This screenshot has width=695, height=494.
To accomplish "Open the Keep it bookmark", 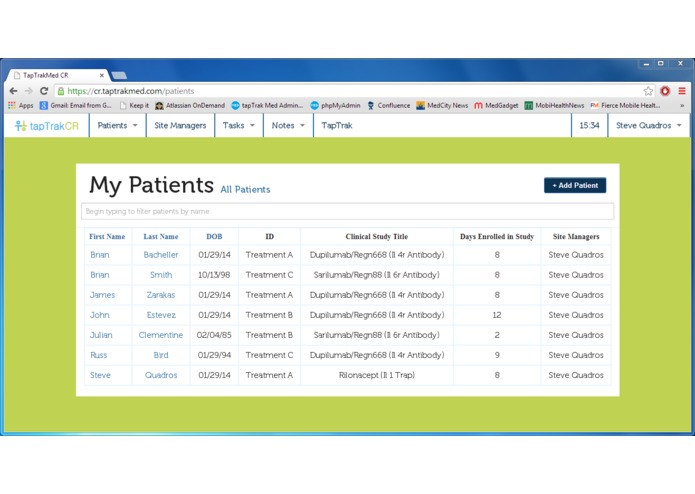I will pyautogui.click(x=134, y=105).
